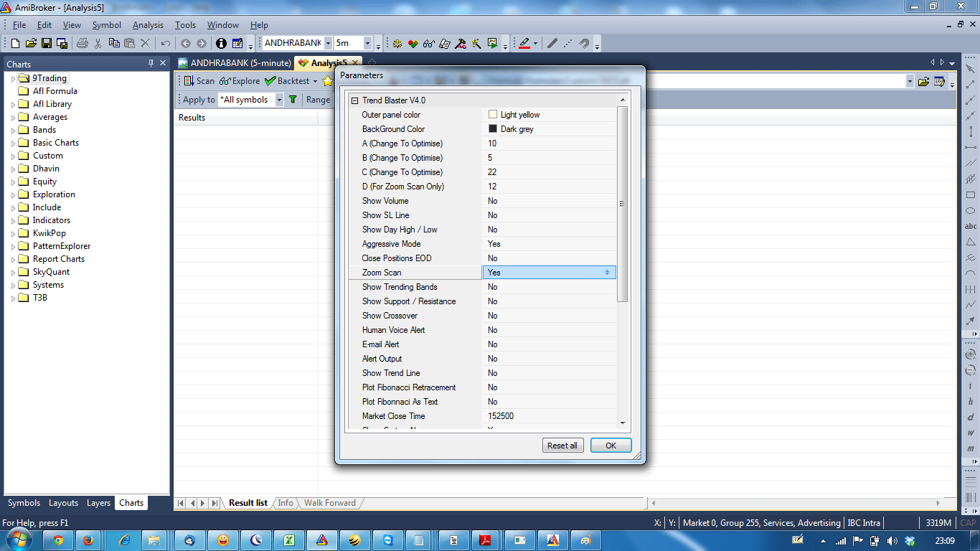
Task: Select the arrow pointer tool in the drawing toolbar
Action: click(x=971, y=69)
